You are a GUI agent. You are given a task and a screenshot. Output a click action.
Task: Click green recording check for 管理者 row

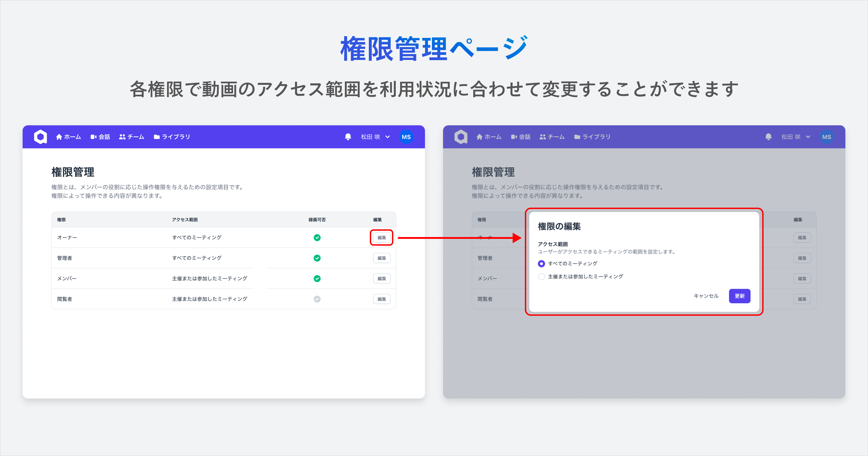[x=317, y=258]
